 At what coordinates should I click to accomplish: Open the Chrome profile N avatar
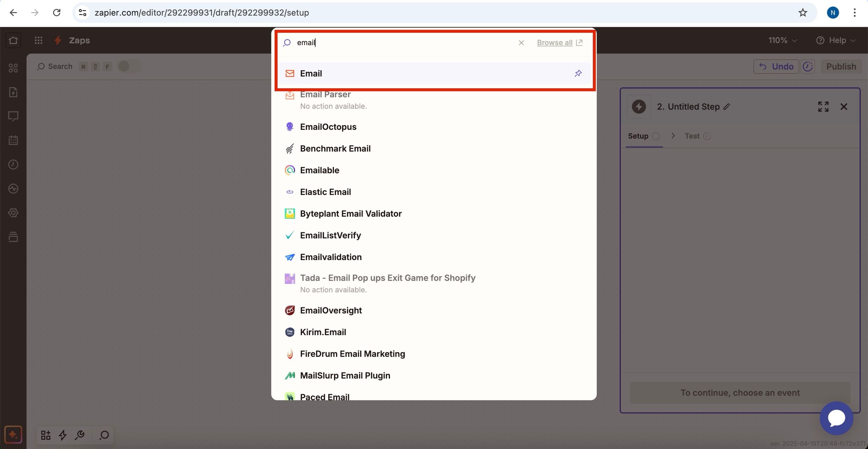coord(833,13)
